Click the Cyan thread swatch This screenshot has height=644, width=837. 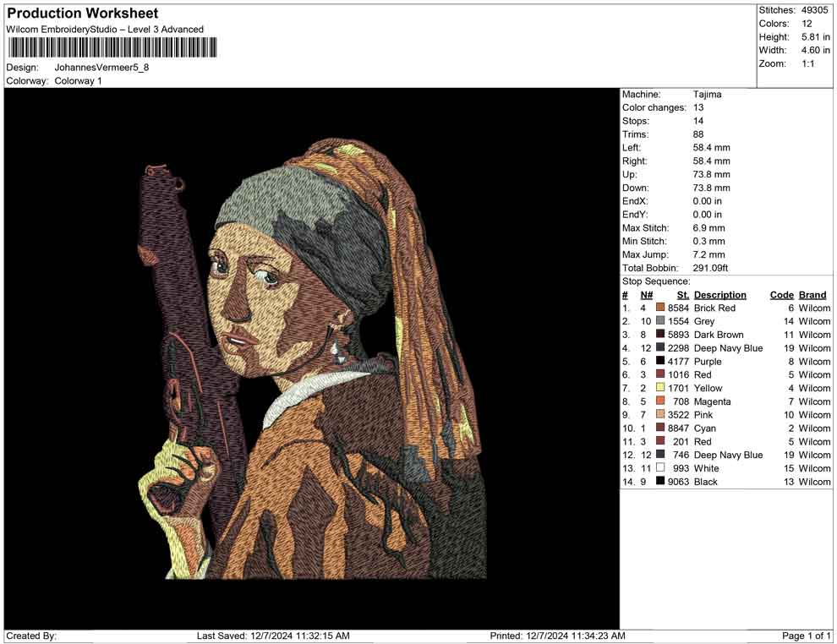(660, 428)
